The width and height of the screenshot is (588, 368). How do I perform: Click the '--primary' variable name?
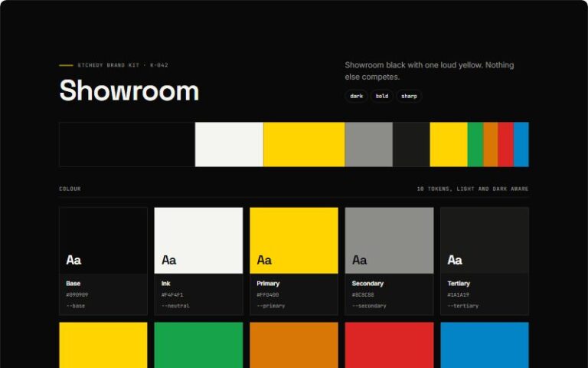(271, 306)
